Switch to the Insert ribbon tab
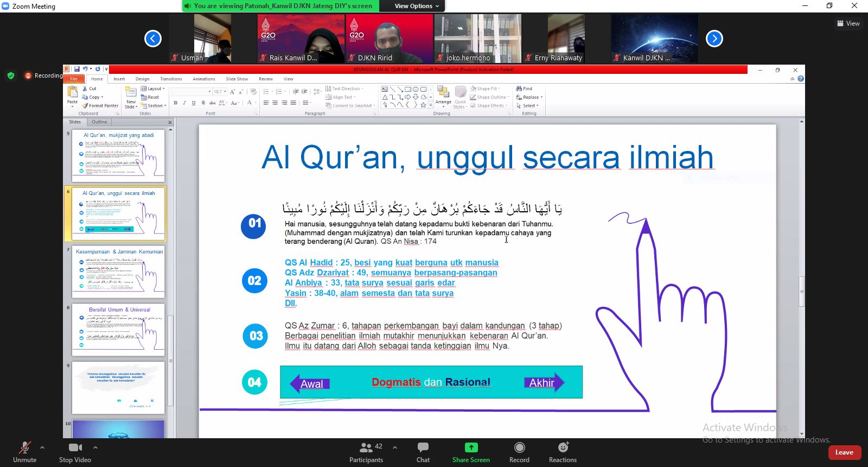 tap(119, 79)
